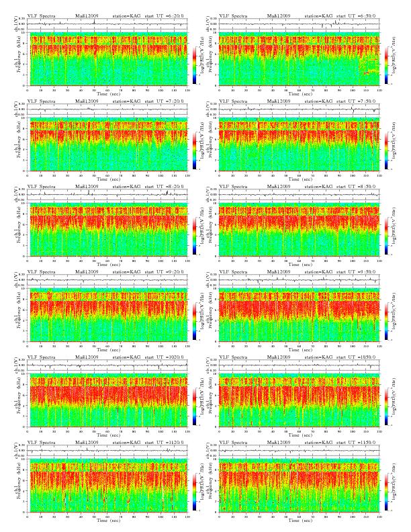
Task: Select the ch.1 waveform strip above the 8:50:0 spectrogram
Action: click(x=299, y=195)
